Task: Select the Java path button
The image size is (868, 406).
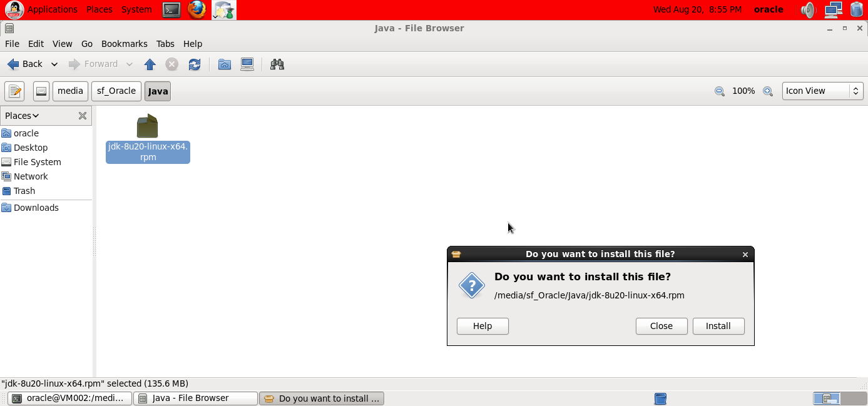Action: 158,91
